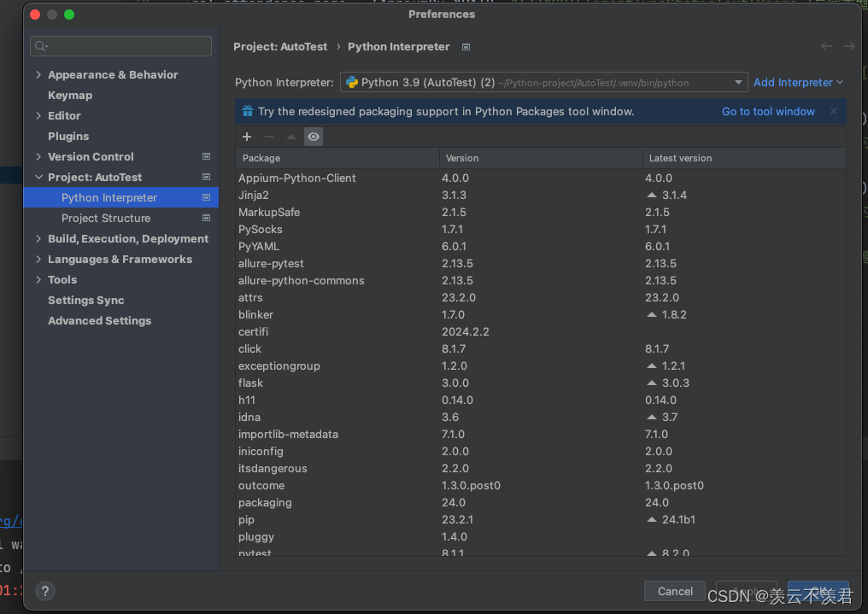Sort by Package column header
Screen dimensions: 868x614
(337, 158)
